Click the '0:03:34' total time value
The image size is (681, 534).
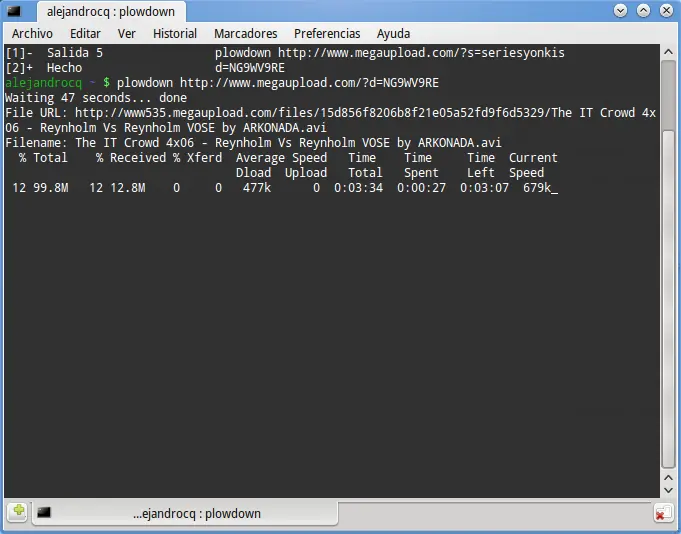[x=358, y=188]
